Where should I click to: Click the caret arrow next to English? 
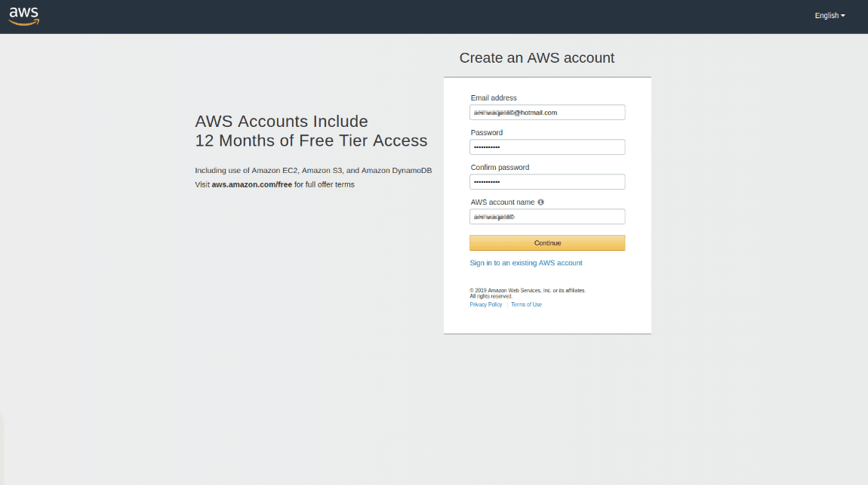point(843,16)
